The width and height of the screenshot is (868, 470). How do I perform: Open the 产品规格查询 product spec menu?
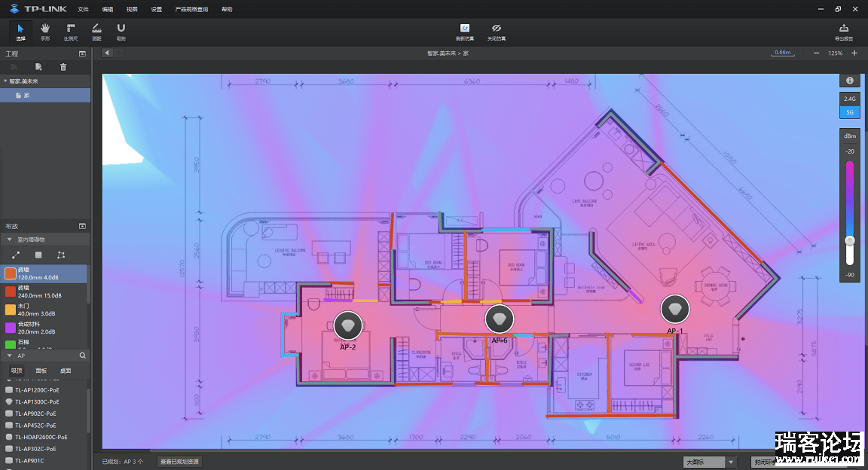(191, 9)
